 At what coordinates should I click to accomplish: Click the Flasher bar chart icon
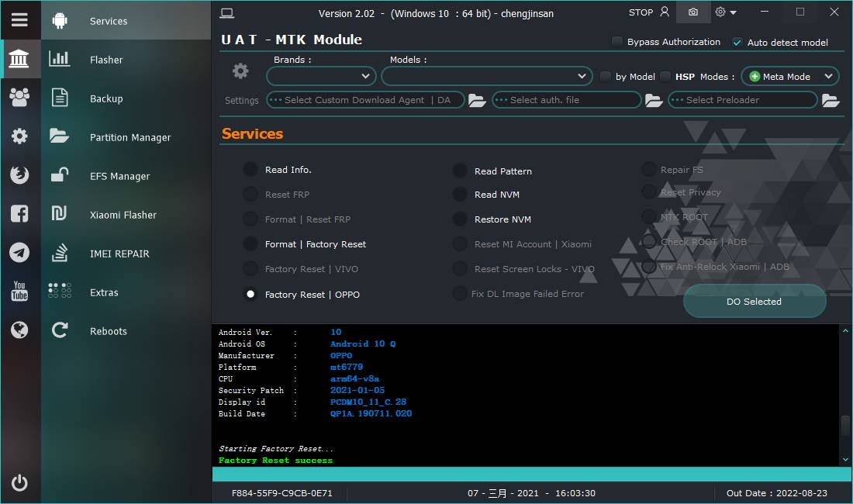(x=59, y=59)
